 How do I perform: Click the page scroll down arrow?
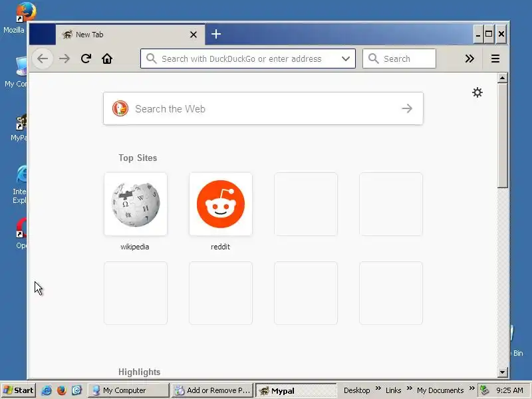pos(502,372)
